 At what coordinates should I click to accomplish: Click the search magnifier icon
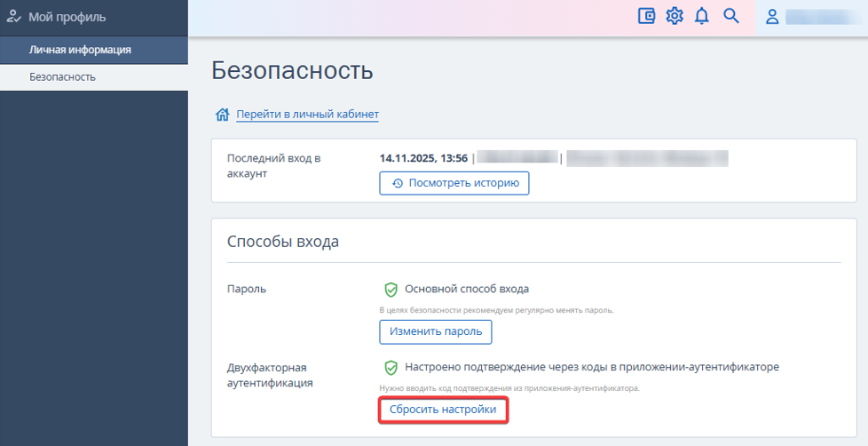[x=731, y=16]
